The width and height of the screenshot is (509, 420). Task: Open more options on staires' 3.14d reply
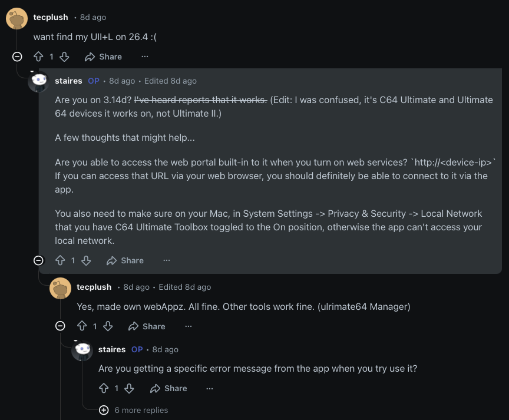pyautogui.click(x=167, y=260)
